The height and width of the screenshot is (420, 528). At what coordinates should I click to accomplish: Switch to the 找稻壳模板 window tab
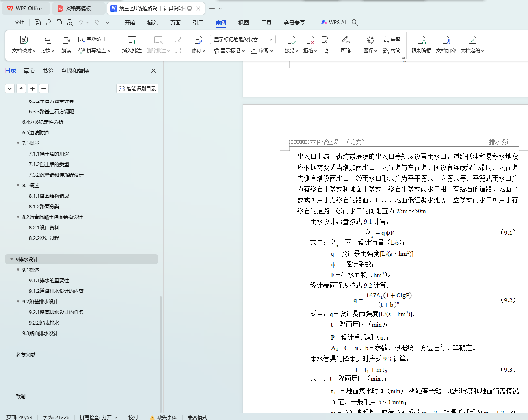click(78, 8)
